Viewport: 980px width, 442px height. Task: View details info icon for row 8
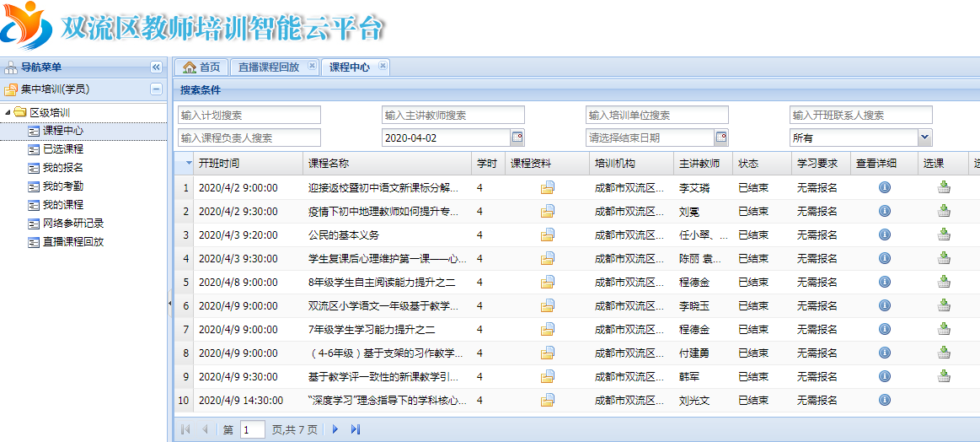(x=885, y=353)
